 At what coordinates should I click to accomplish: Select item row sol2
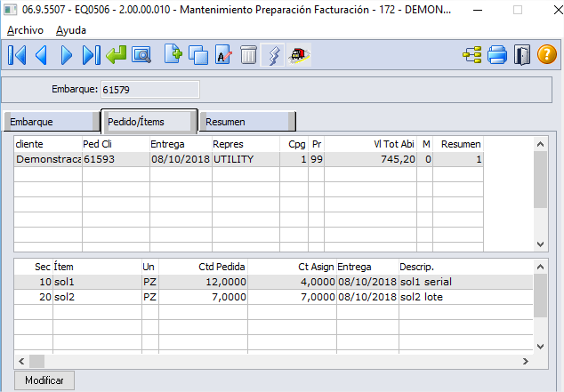click(x=273, y=297)
